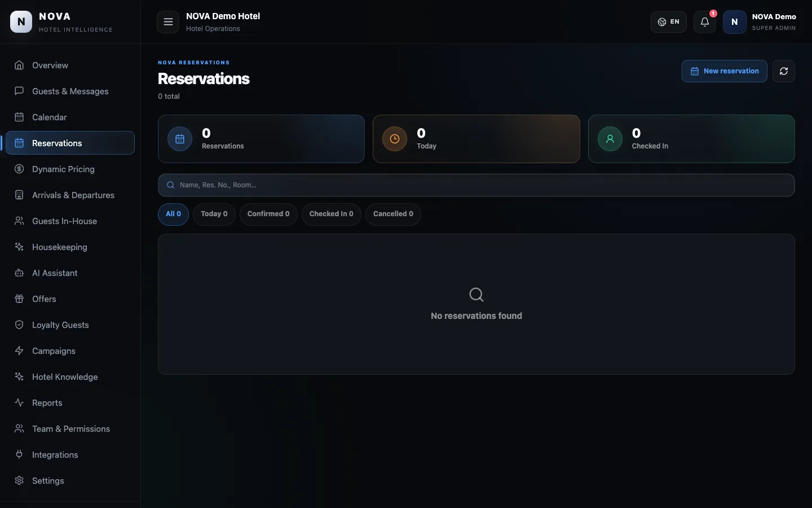This screenshot has height=508, width=812.
Task: Go to Loyalty Guests label
Action: 60,325
